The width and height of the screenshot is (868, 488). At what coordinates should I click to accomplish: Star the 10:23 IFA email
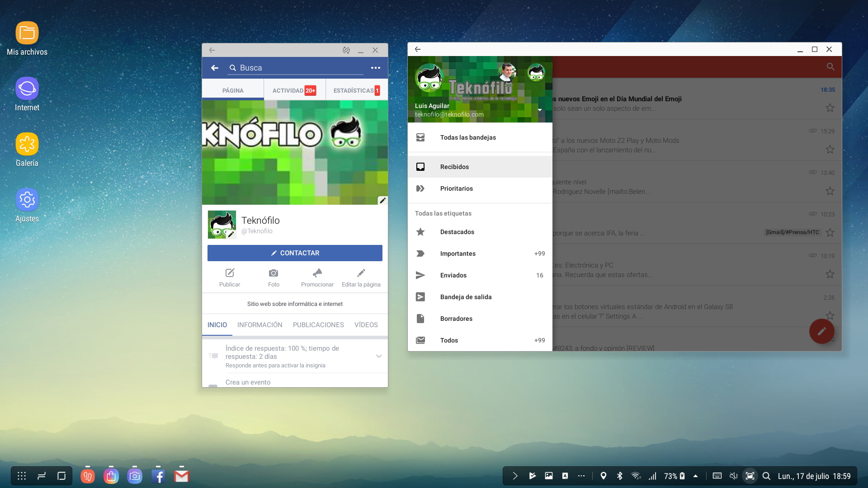(830, 233)
